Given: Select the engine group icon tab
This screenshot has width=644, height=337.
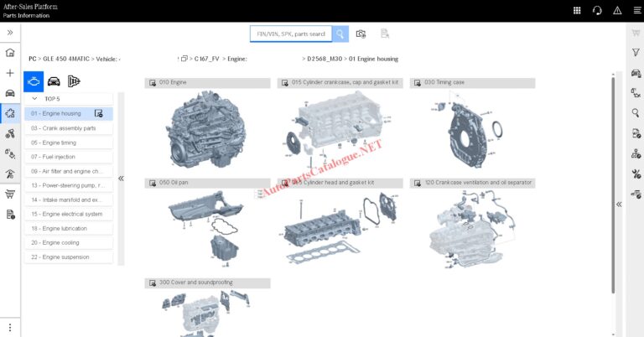Looking at the screenshot, I should coord(34,81).
